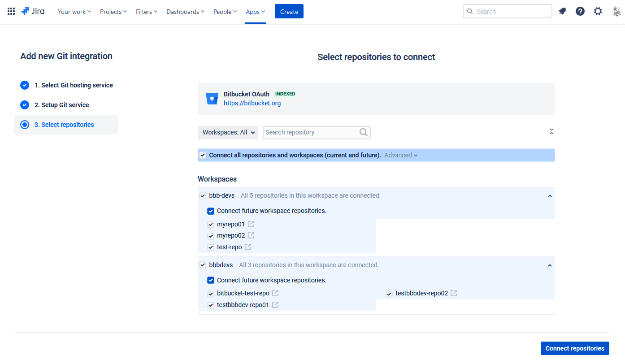Click step 3 current step indicator icon
625x364 pixels.
(x=25, y=125)
